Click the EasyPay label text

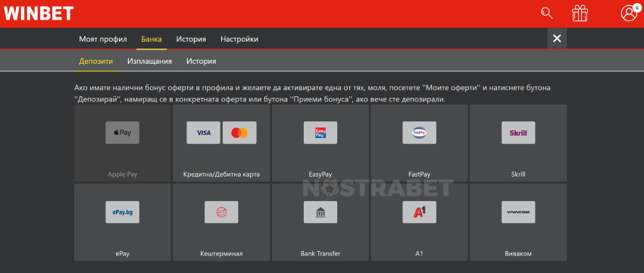[x=320, y=174]
